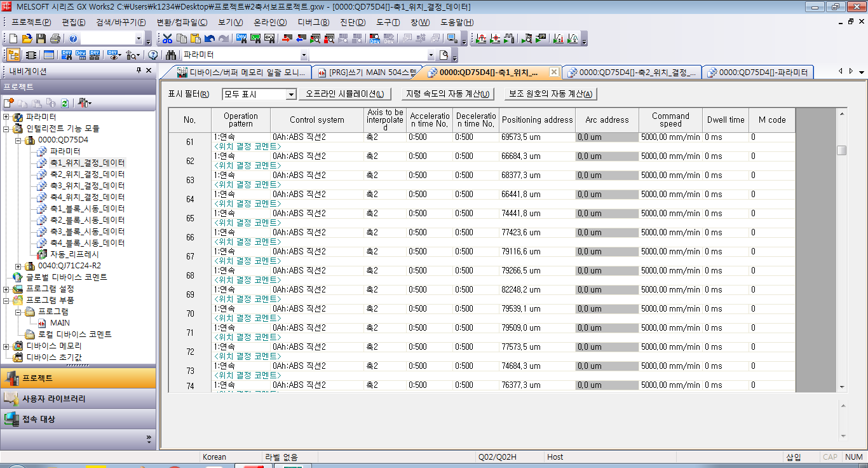This screenshot has width=868, height=468.
Task: Click the output window list icon
Action: [x=48, y=55]
